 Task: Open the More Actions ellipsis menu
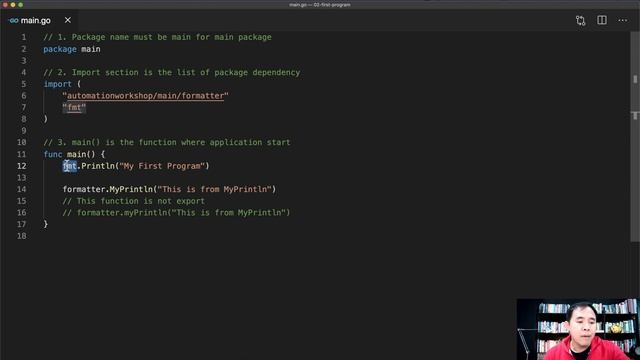[x=622, y=20]
